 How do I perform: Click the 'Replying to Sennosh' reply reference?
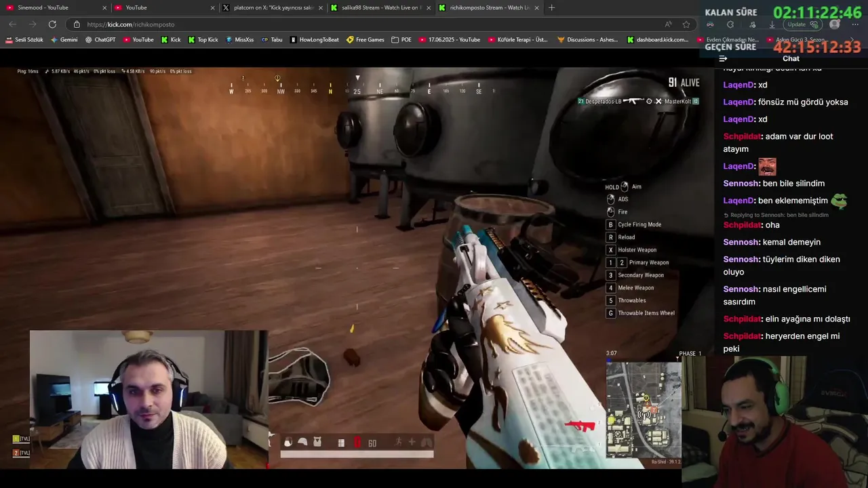coord(776,215)
